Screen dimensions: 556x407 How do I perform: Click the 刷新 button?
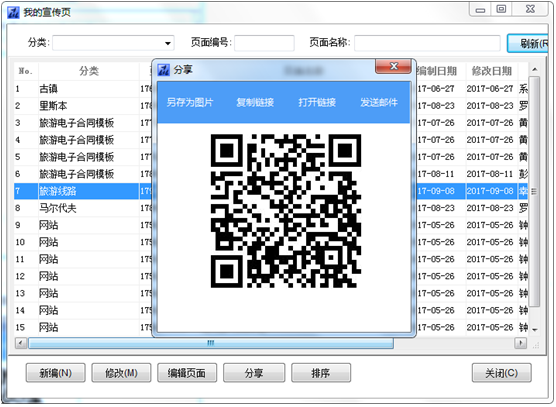pos(528,43)
